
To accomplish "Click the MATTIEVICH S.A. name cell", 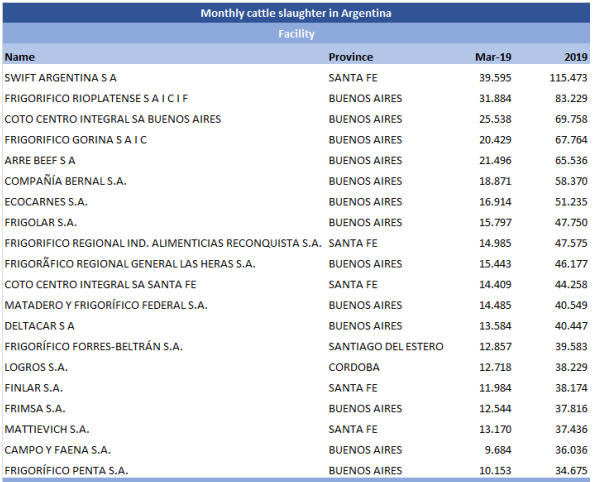I will pos(47,429).
